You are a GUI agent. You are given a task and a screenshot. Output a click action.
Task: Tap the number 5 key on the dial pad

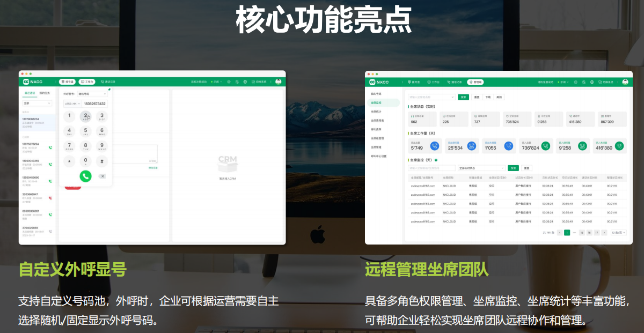86,130
